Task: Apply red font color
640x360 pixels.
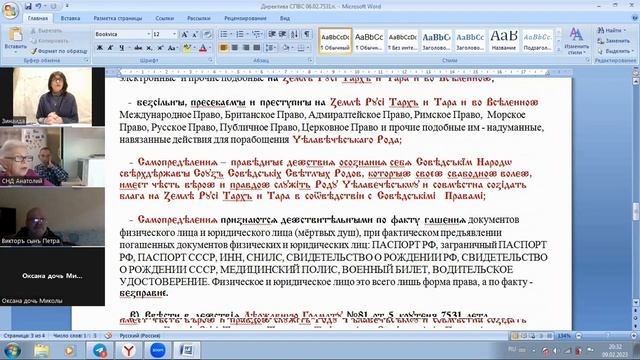Action: coord(203,48)
